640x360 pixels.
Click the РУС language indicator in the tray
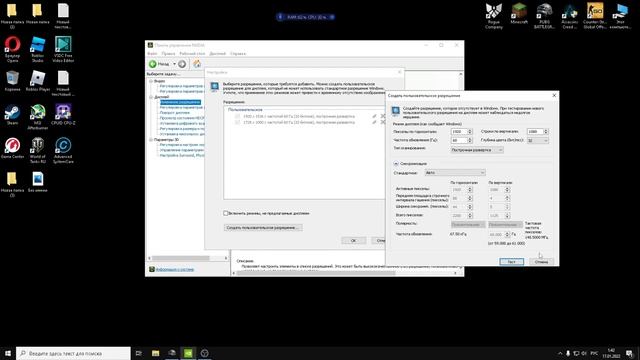tap(594, 353)
